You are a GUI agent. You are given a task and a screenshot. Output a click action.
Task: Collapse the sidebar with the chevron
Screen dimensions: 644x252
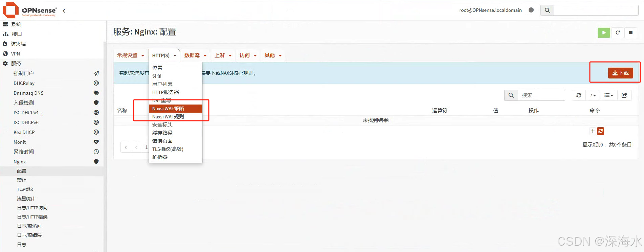tap(64, 10)
